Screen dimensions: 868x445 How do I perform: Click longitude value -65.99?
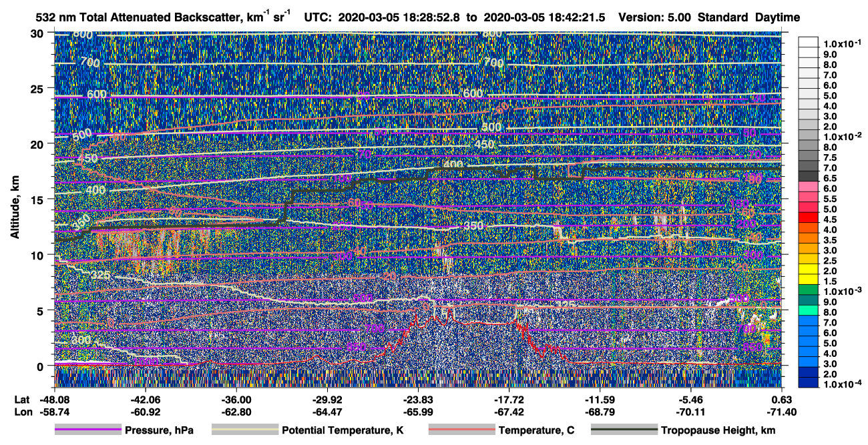[x=418, y=412]
